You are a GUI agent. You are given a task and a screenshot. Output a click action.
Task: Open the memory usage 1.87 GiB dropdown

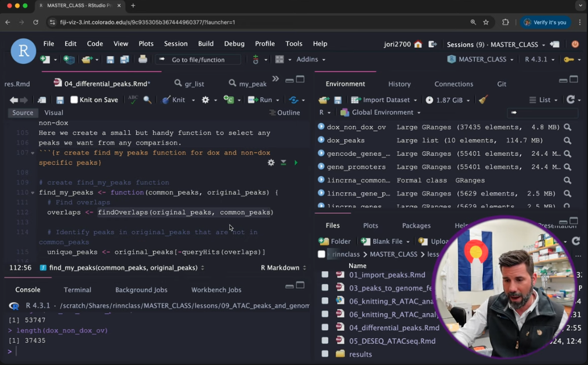pyautogui.click(x=448, y=100)
